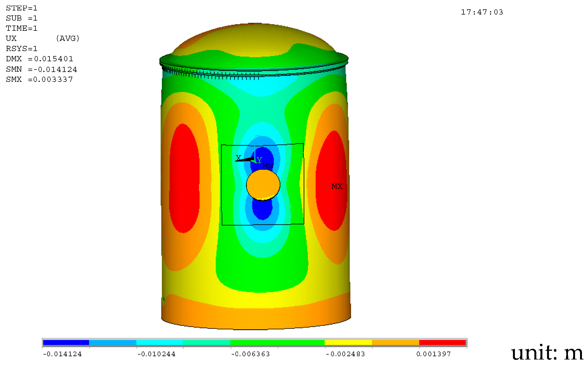Click the SMN =-0.014124 text

pyautogui.click(x=42, y=69)
